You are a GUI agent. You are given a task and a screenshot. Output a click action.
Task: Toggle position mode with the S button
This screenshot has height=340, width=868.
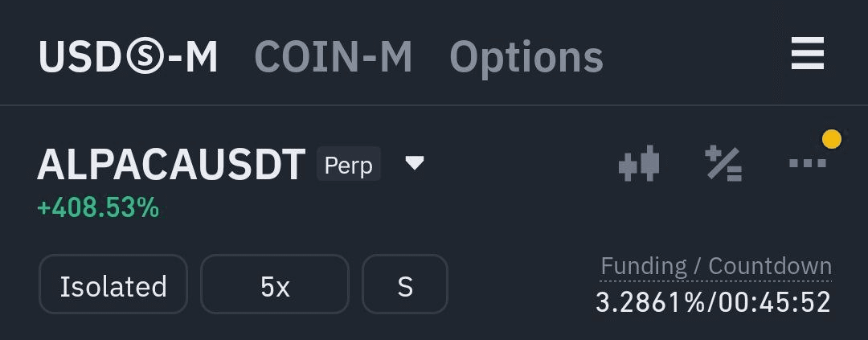tap(404, 284)
